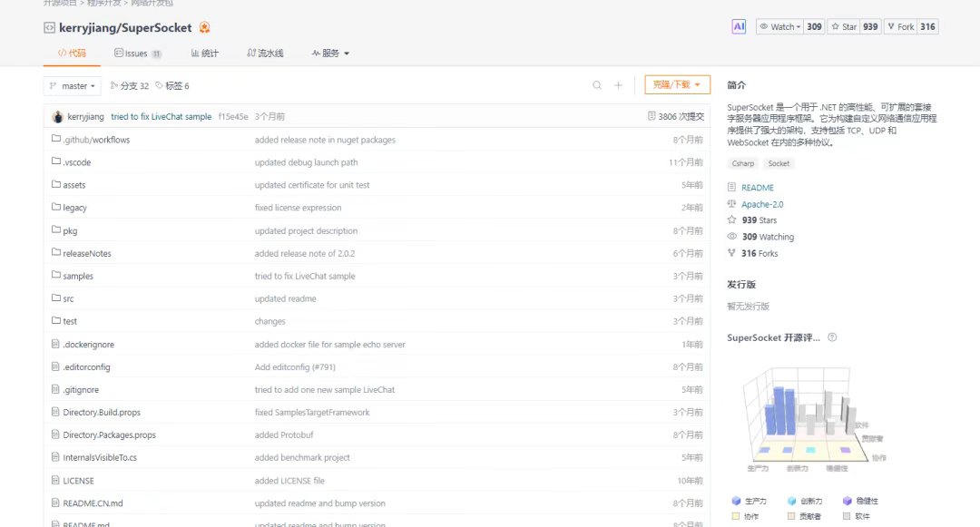980x527 pixels.
Task: Click the samples folder icon
Action: (55, 275)
